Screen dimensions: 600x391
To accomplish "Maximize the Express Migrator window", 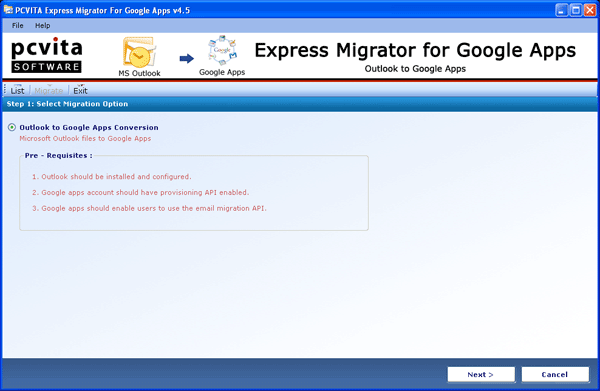I will coord(576,10).
